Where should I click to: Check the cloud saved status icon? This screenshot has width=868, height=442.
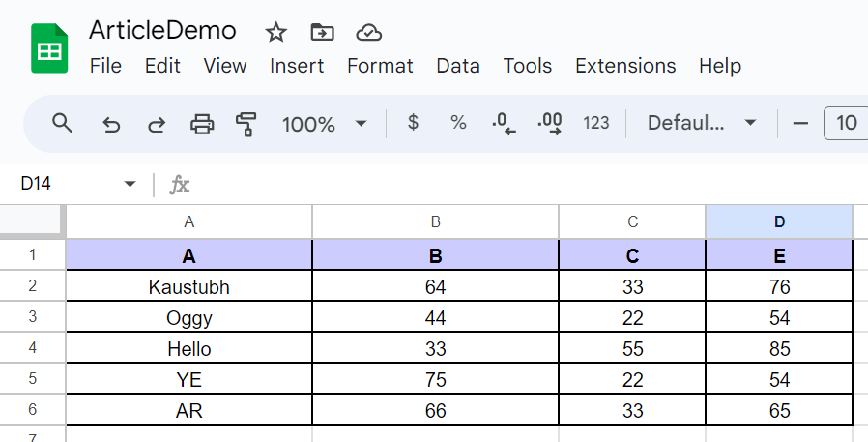coord(368,33)
